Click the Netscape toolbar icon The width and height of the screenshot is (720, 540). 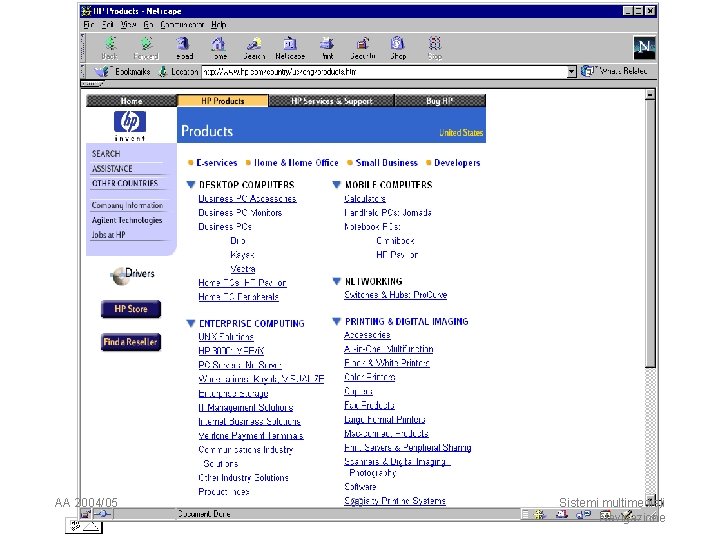(x=290, y=48)
